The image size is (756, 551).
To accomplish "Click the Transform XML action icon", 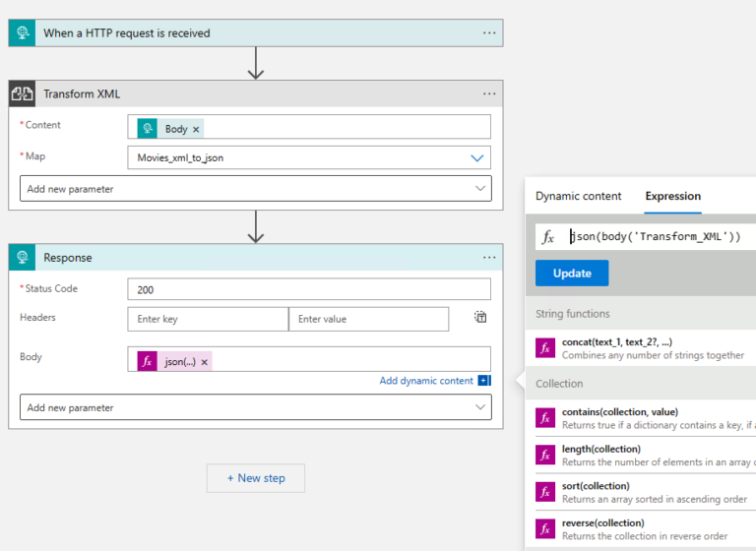I will click(23, 93).
